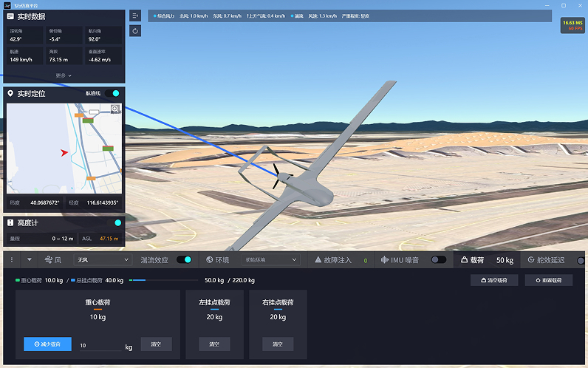Click the altimeter range 0 ~ 12 m

pyautogui.click(x=63, y=239)
